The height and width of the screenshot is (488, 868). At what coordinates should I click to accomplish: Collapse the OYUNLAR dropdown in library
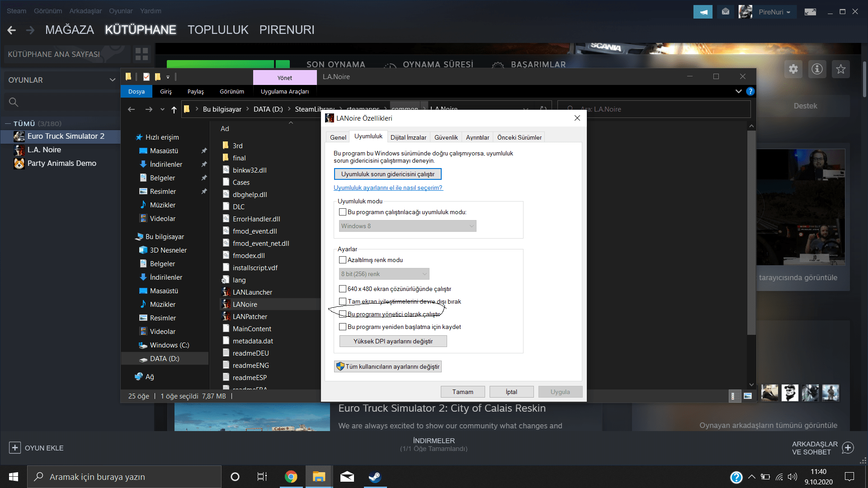[112, 80]
